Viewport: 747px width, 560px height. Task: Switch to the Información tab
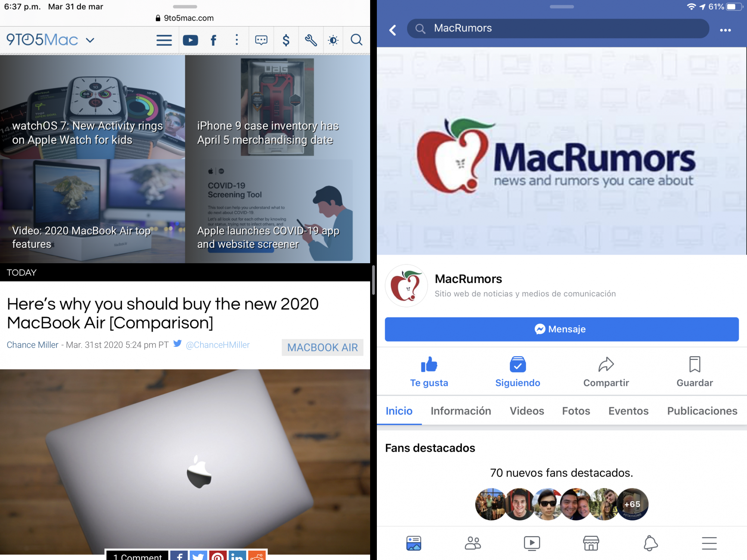[x=461, y=411]
